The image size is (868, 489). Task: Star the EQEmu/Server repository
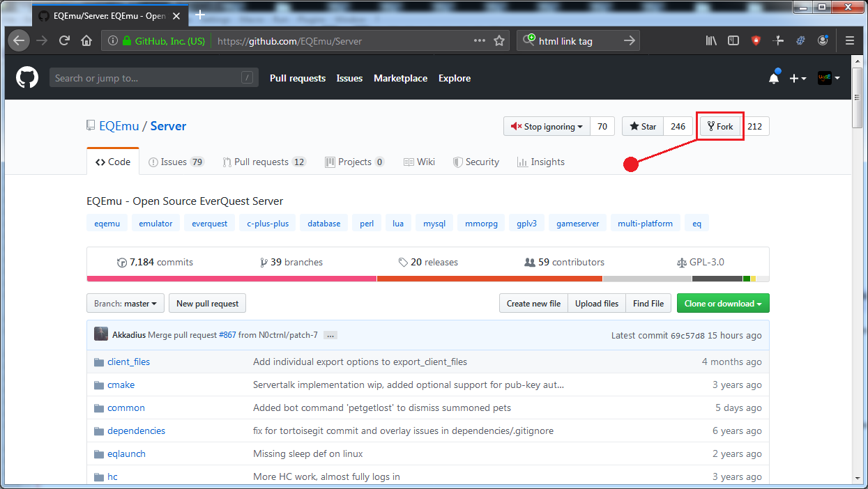[x=643, y=127]
